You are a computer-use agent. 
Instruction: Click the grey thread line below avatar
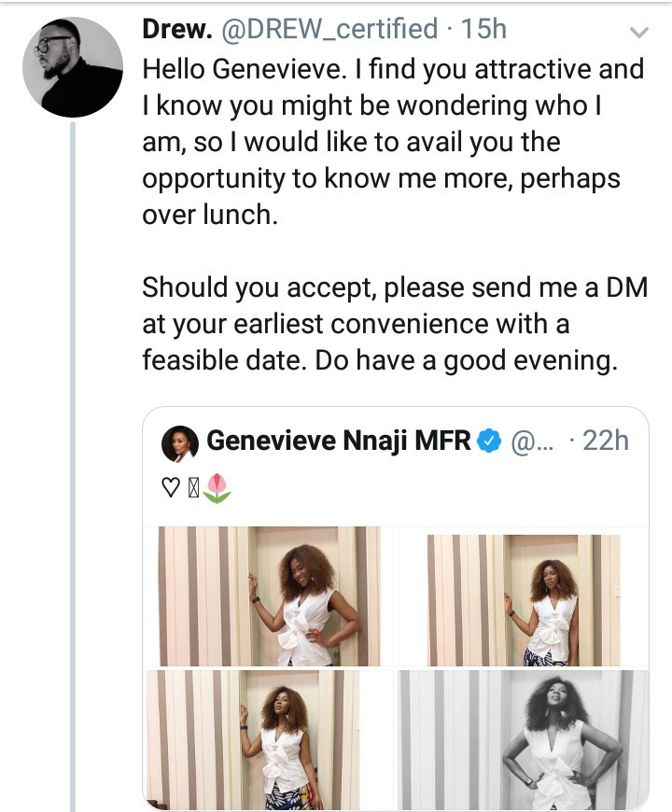click(x=72, y=467)
